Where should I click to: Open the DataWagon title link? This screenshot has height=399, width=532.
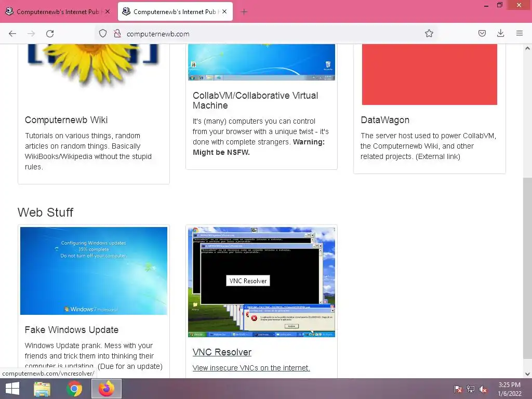coord(385,120)
